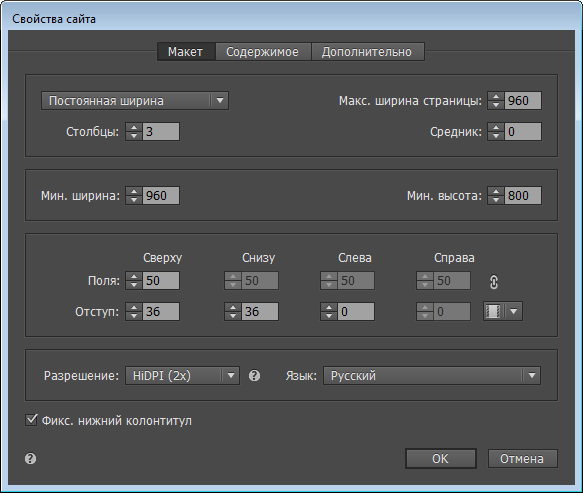Image resolution: width=583 pixels, height=493 pixels.
Task: Decrease Поля Сверху with down arrow
Action: (134, 285)
